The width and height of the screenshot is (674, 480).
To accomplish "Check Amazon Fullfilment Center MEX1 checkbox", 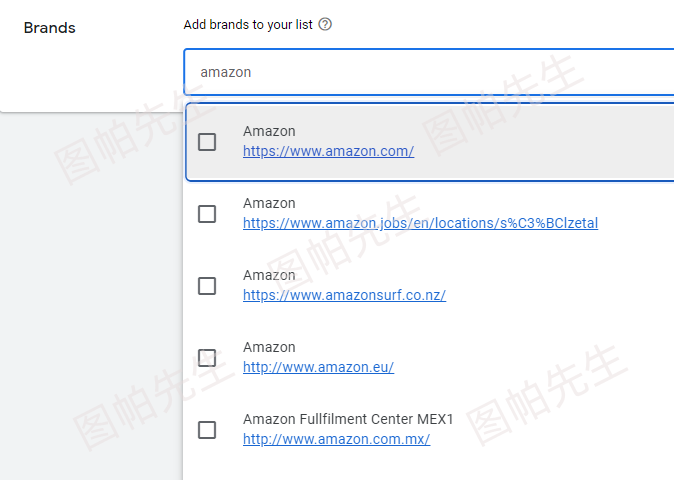I will pos(207,430).
